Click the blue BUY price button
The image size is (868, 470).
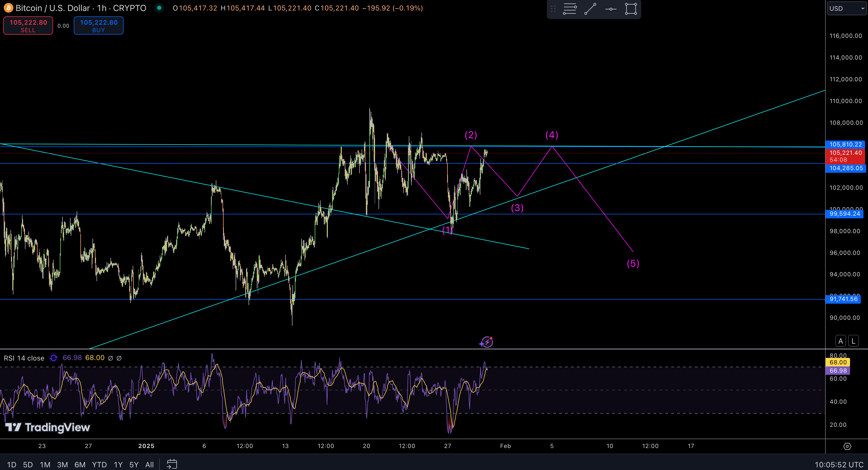point(98,26)
